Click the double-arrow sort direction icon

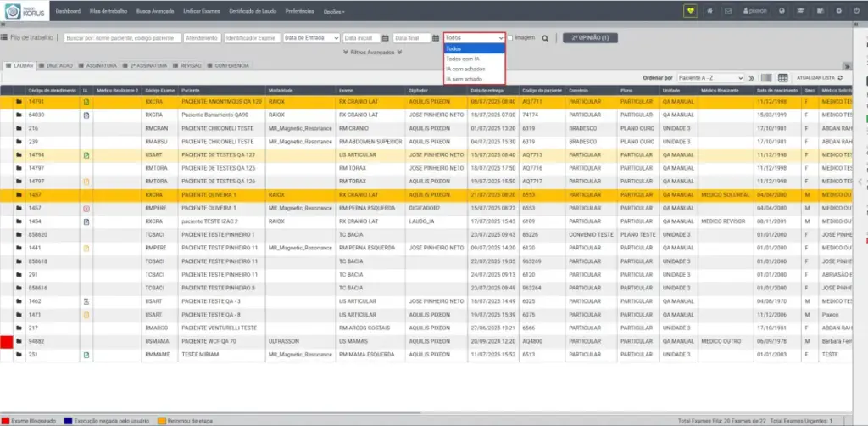point(751,78)
